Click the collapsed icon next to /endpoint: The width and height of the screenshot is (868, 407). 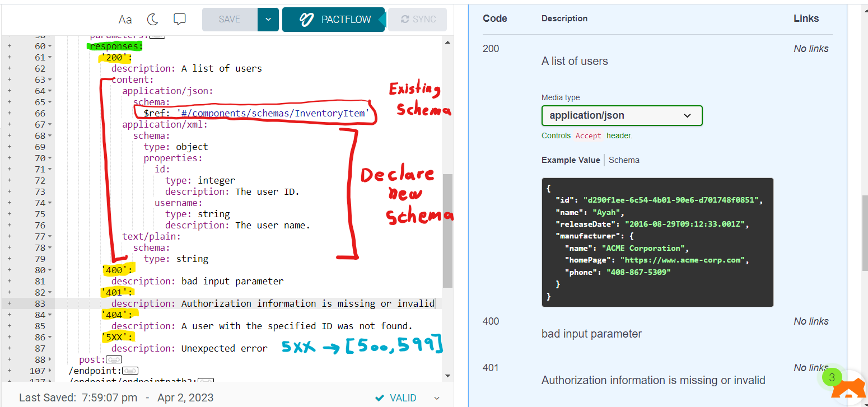pos(130,370)
